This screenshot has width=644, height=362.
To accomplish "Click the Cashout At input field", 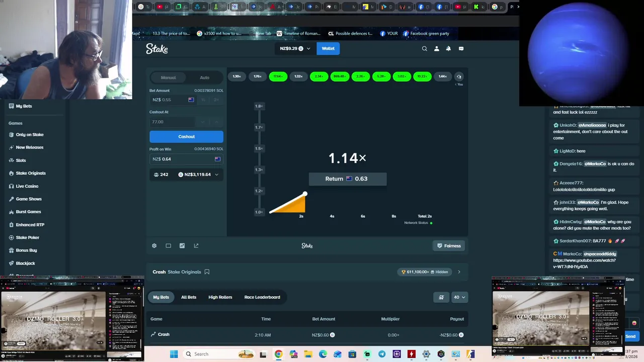I will [x=173, y=122].
